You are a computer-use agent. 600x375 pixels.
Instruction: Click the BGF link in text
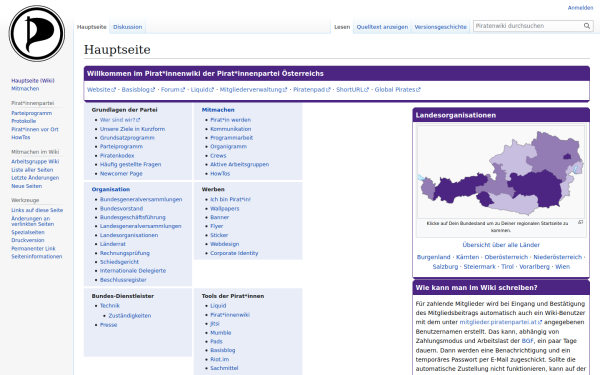click(527, 341)
